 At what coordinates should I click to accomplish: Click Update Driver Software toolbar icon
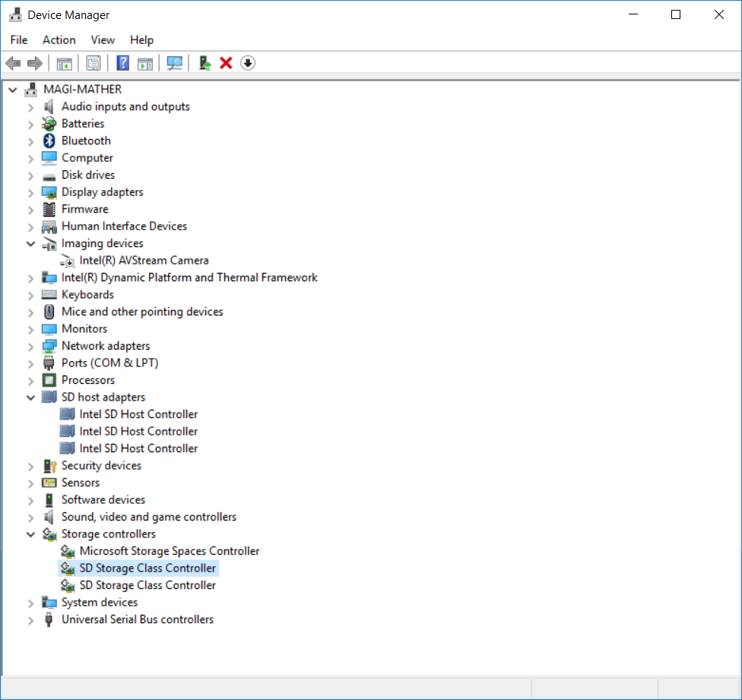[205, 63]
